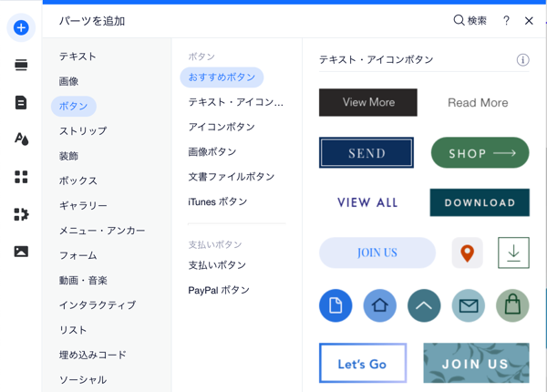Image resolution: width=547 pixels, height=392 pixels.
Task: Pick the green SHOP arrow button preset
Action: click(480, 153)
